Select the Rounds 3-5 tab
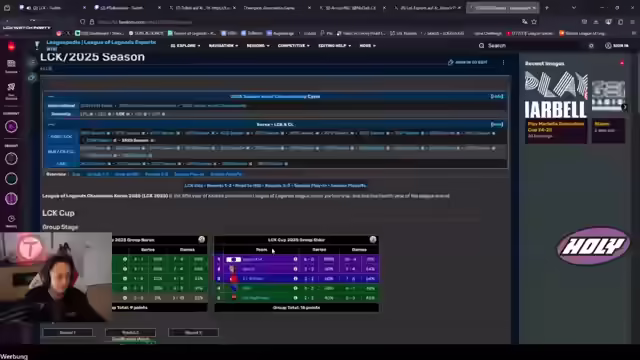 click(156, 174)
